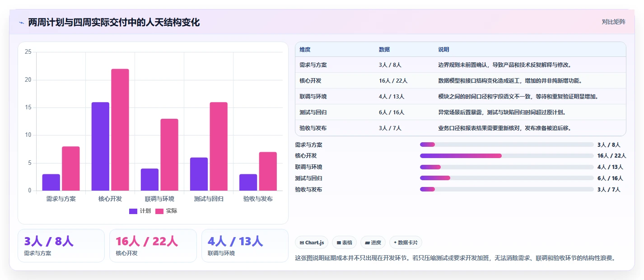Click the 联调与环境 progress bar

(507, 167)
